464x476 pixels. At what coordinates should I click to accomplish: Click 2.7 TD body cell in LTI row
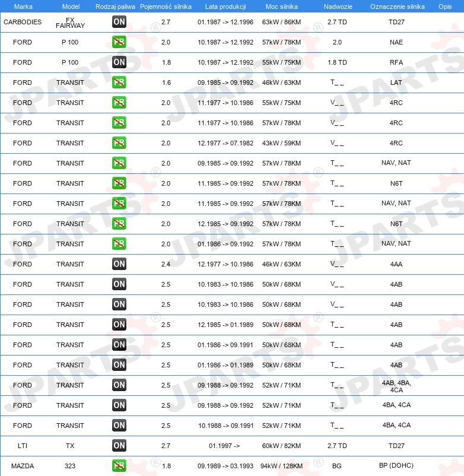(337, 446)
